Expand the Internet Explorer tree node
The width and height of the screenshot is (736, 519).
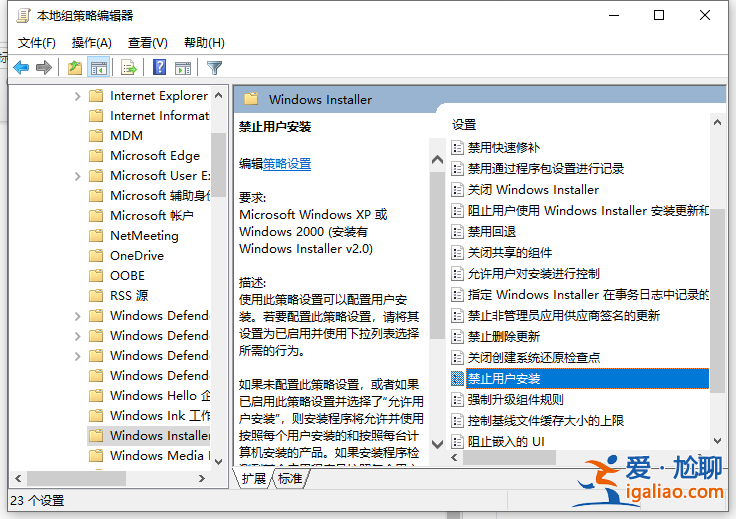point(77,96)
